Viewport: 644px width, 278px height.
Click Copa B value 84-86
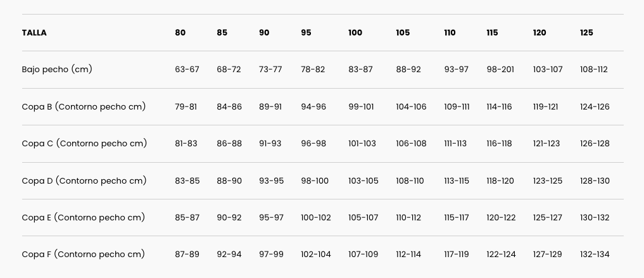pos(229,106)
